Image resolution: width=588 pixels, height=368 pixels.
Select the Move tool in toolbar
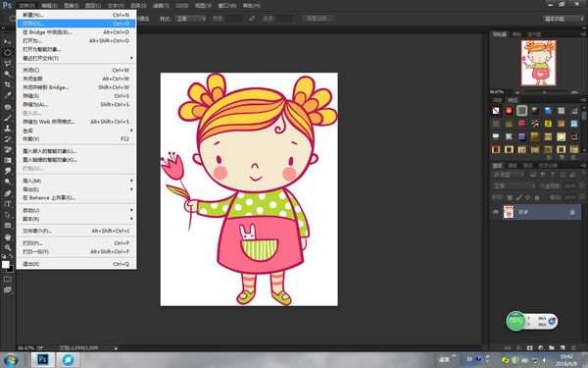click(x=8, y=42)
